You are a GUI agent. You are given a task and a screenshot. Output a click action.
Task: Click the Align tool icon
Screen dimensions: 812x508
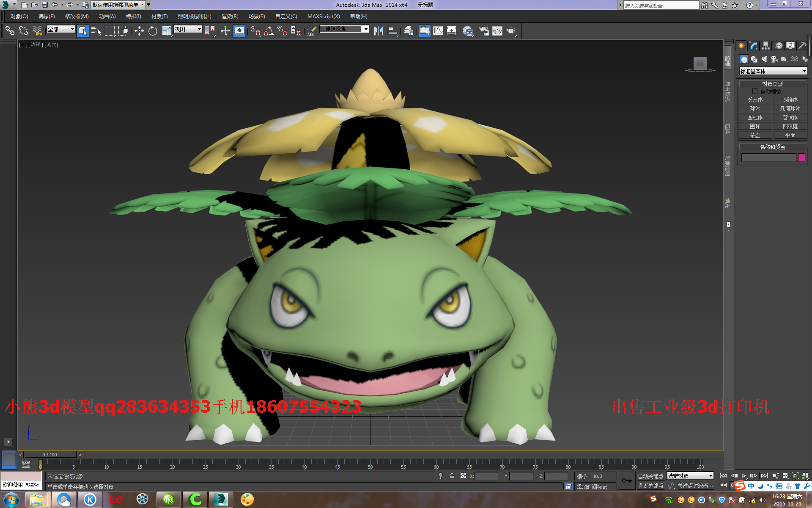[392, 30]
